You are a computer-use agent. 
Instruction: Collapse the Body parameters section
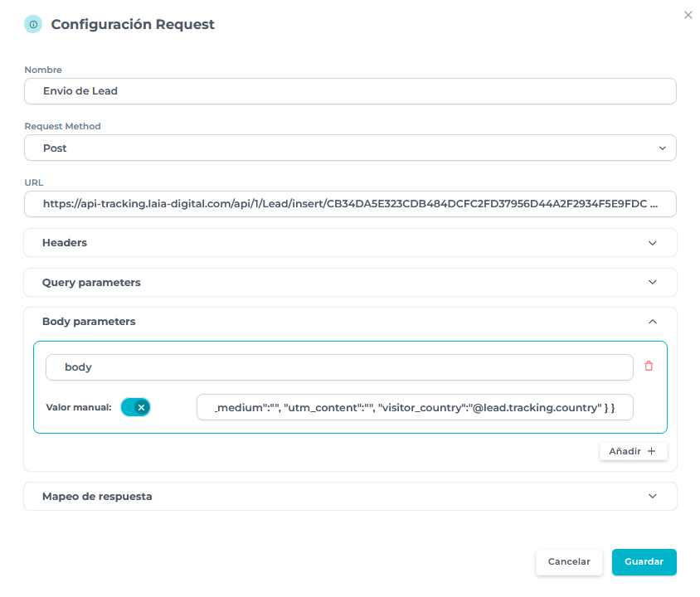[x=652, y=321]
